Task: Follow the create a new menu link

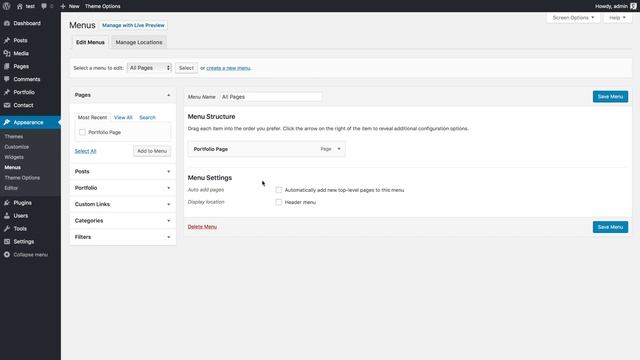Action: [229, 68]
